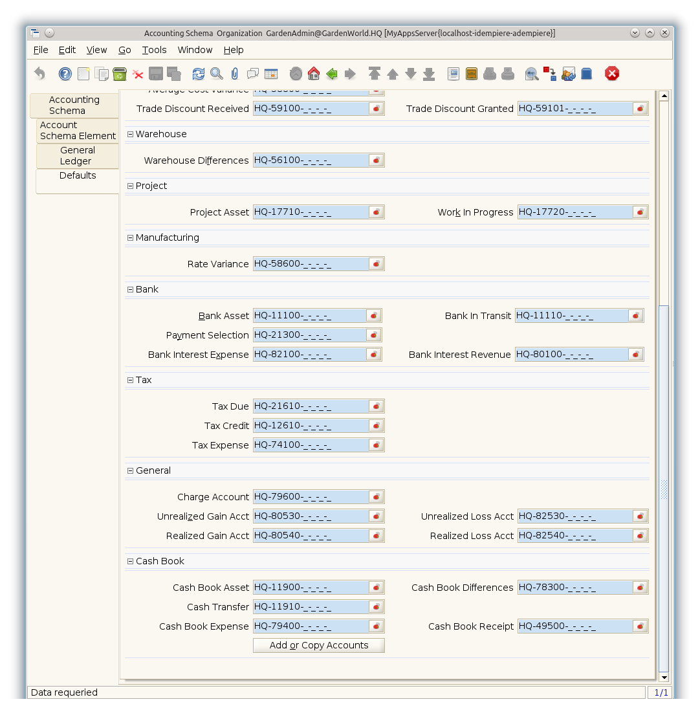The height and width of the screenshot is (728, 700).
Task: Click the red Home icon in toolbar
Action: point(314,74)
